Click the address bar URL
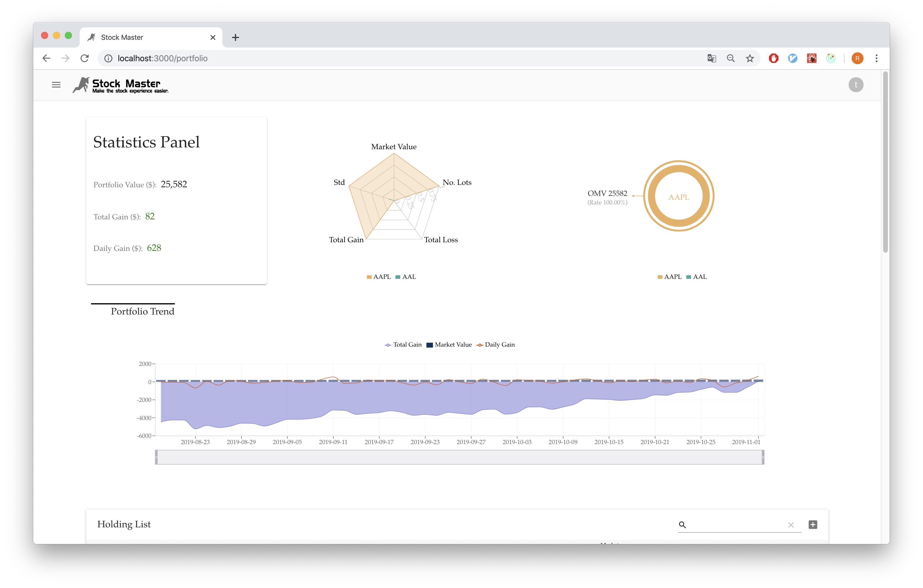The width and height of the screenshot is (923, 588). pyautogui.click(x=163, y=58)
